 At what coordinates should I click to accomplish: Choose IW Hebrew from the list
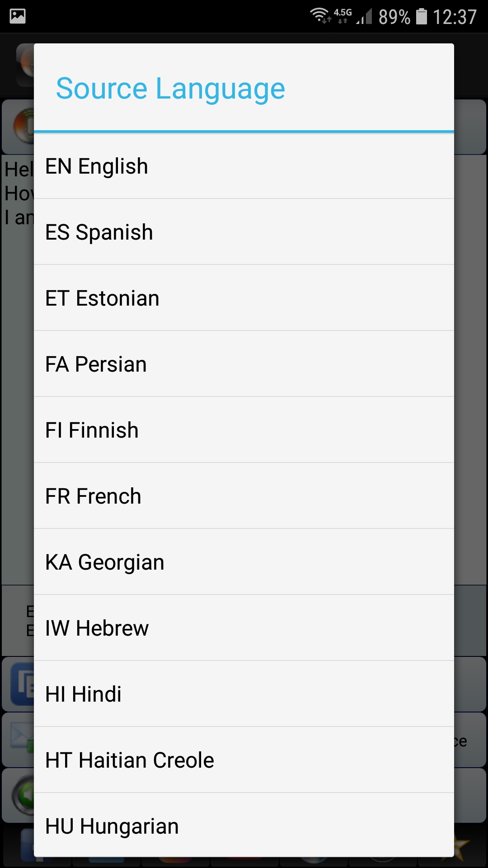click(244, 628)
